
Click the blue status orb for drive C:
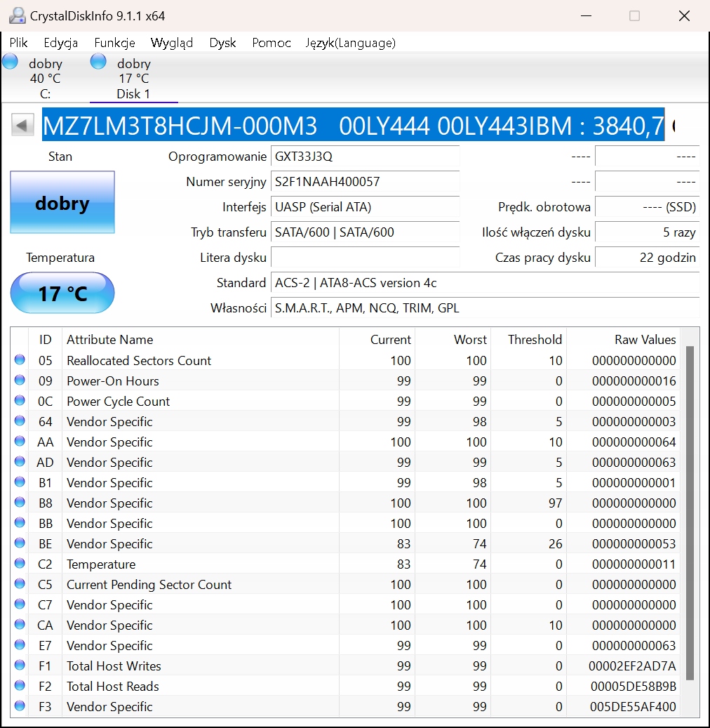(11, 62)
